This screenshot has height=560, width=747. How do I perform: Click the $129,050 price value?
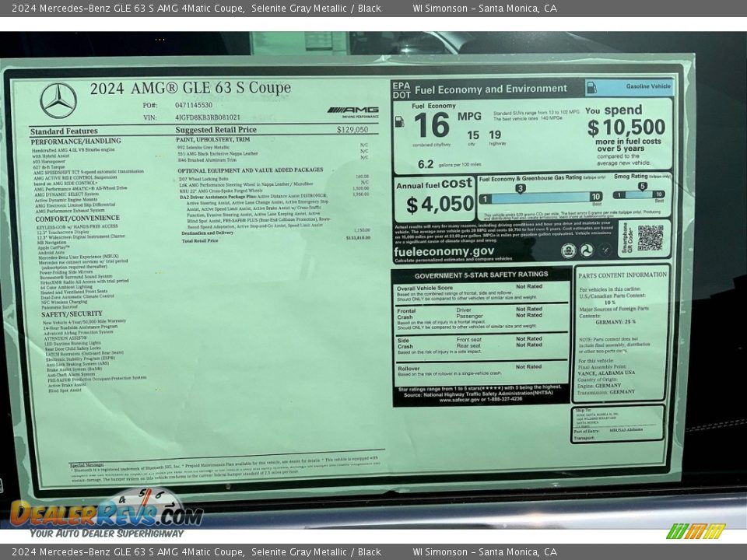[x=352, y=130]
